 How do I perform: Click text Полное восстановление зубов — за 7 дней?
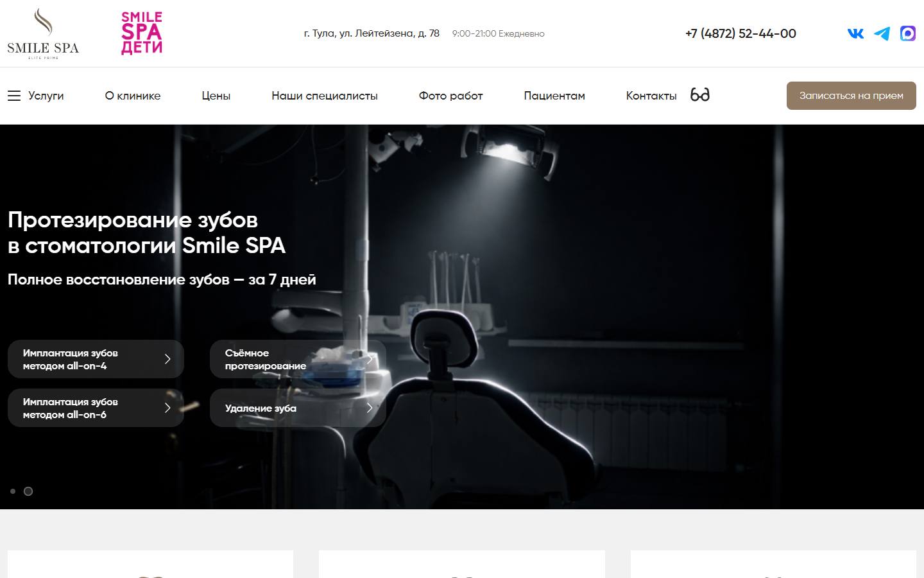point(162,279)
